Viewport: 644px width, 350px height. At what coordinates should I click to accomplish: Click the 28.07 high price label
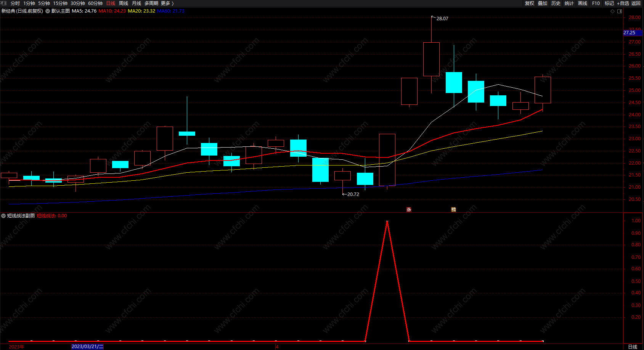(x=442, y=19)
